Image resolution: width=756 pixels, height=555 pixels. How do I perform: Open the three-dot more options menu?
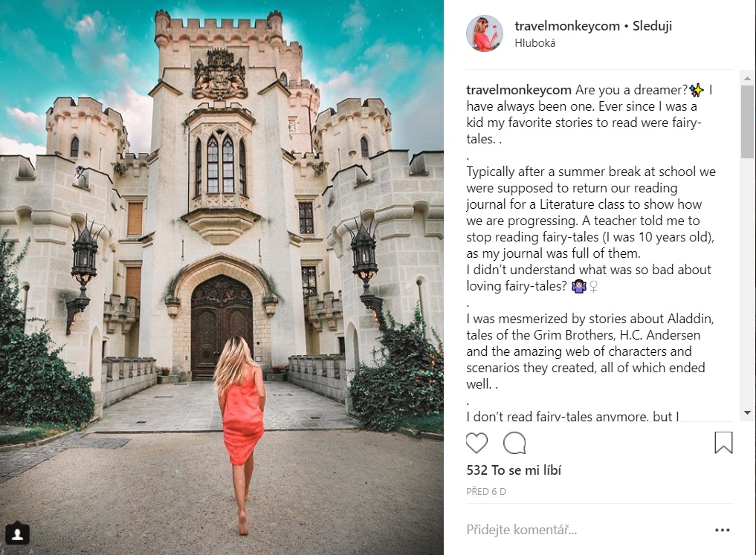click(x=722, y=530)
